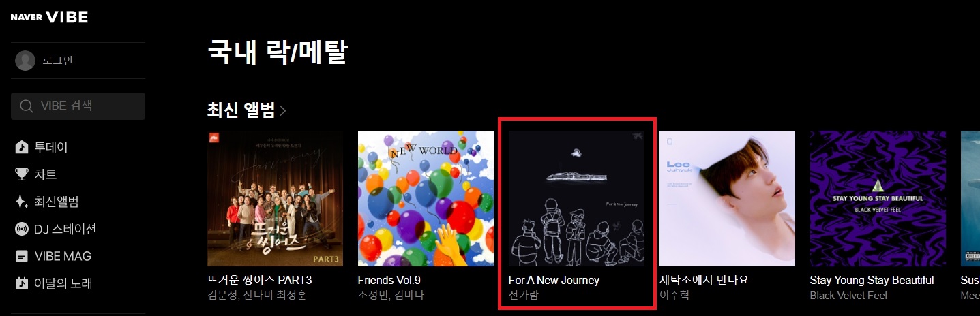This screenshot has height=316, width=980.
Task: Open 세탁소에서 만나요 album cover
Action: pos(727,198)
